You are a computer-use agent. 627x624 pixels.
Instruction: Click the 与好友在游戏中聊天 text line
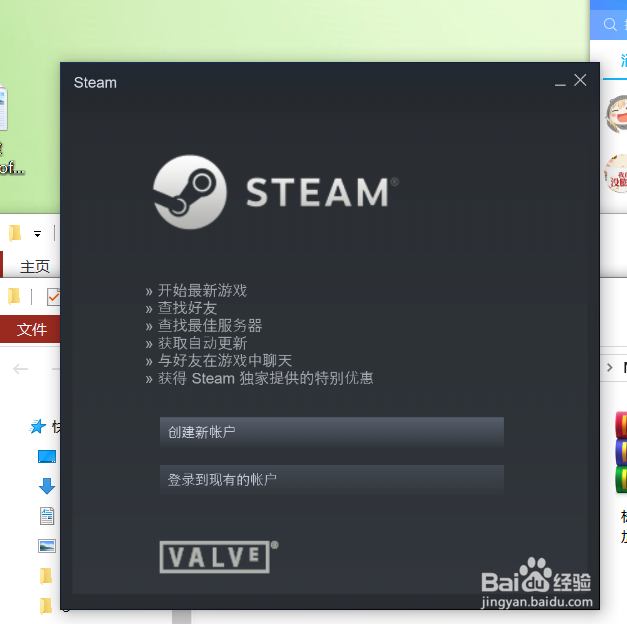(225, 361)
